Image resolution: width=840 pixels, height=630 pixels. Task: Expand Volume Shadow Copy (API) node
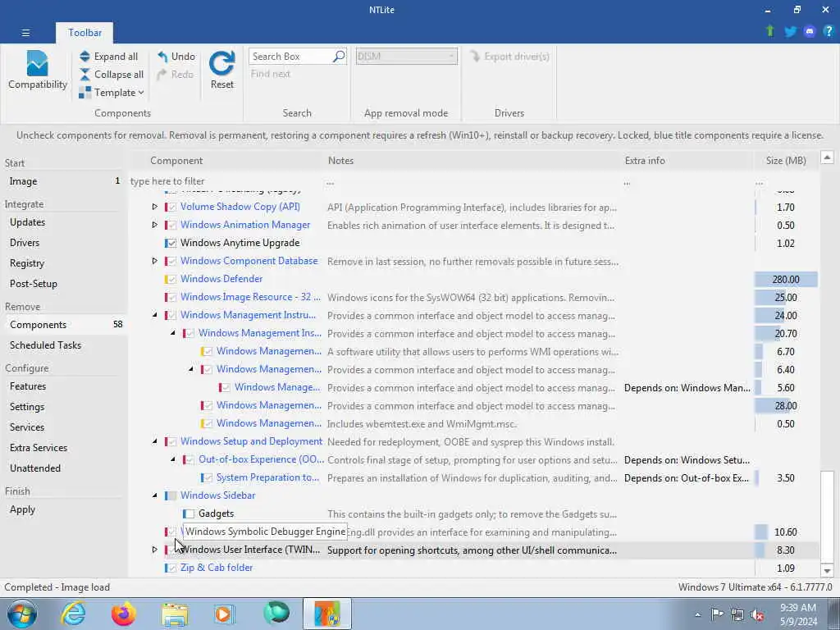(155, 207)
